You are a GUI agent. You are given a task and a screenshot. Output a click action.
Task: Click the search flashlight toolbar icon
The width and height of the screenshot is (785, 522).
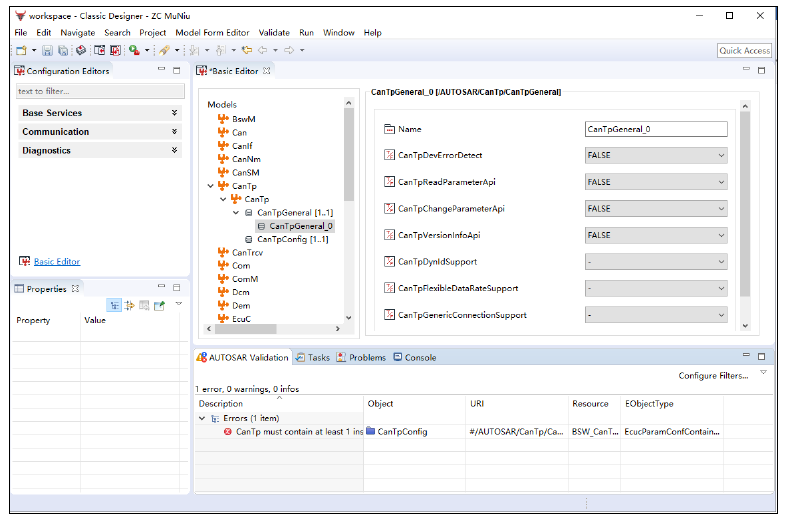[164, 51]
